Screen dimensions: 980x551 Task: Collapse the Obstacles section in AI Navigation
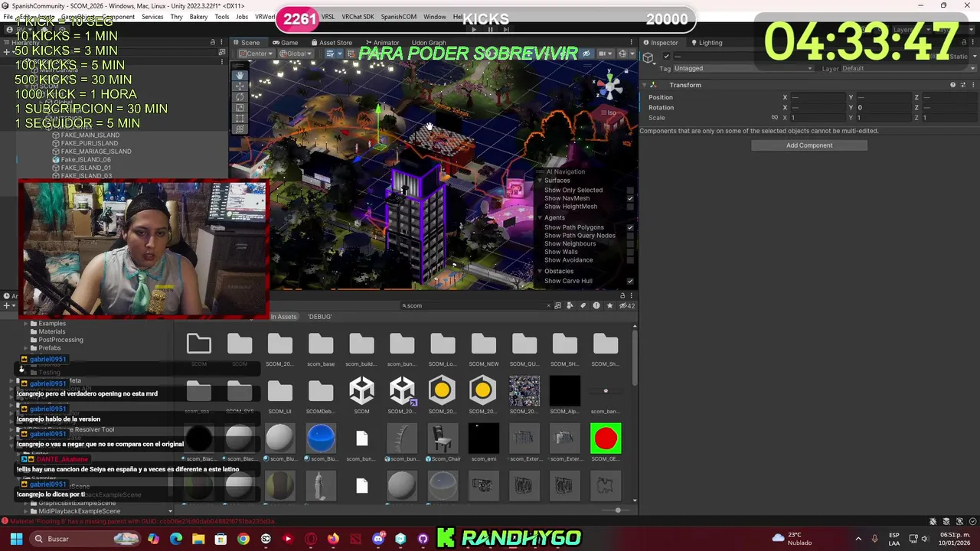click(x=539, y=271)
